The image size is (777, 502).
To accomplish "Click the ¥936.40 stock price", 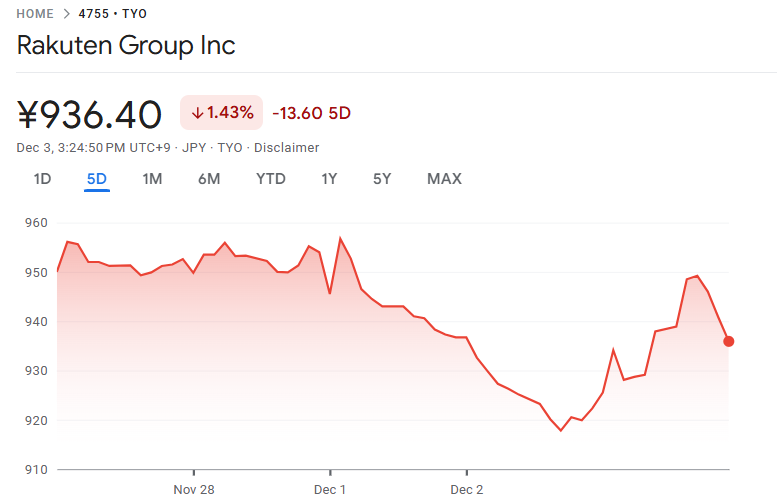I will 90,114.
